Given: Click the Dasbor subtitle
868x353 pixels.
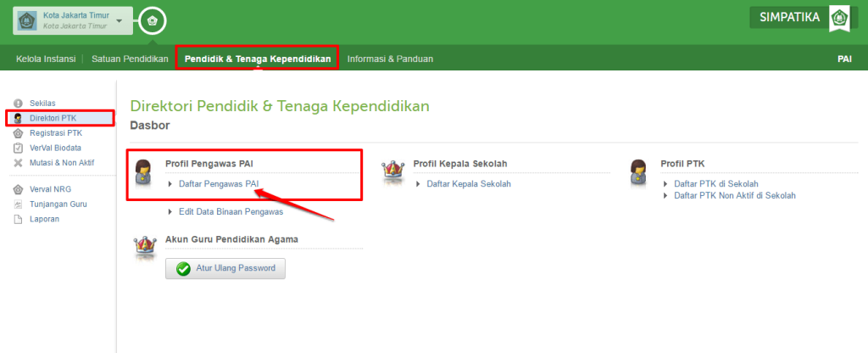Looking at the screenshot, I should coord(150,126).
